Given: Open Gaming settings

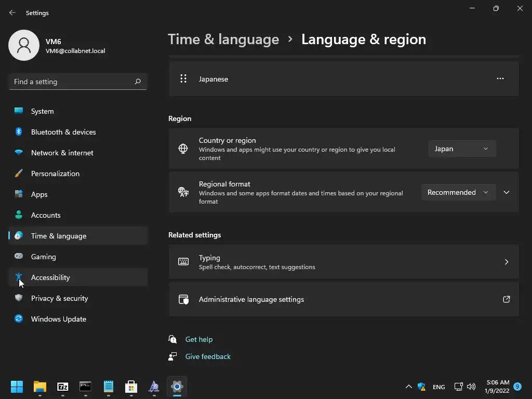Looking at the screenshot, I should [x=78, y=257].
